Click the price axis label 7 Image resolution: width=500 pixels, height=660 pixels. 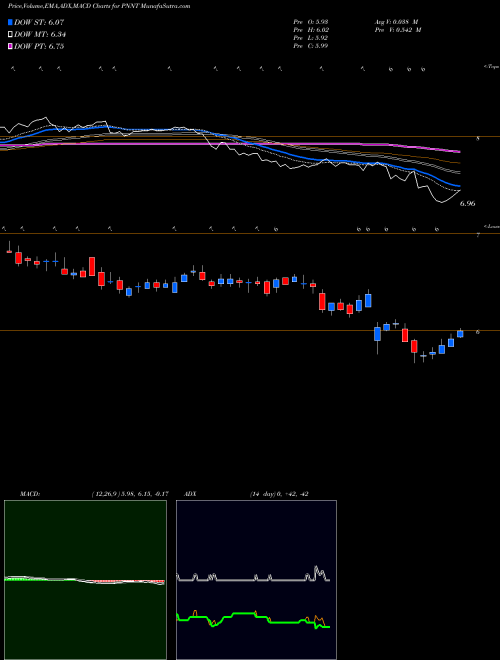click(x=478, y=235)
